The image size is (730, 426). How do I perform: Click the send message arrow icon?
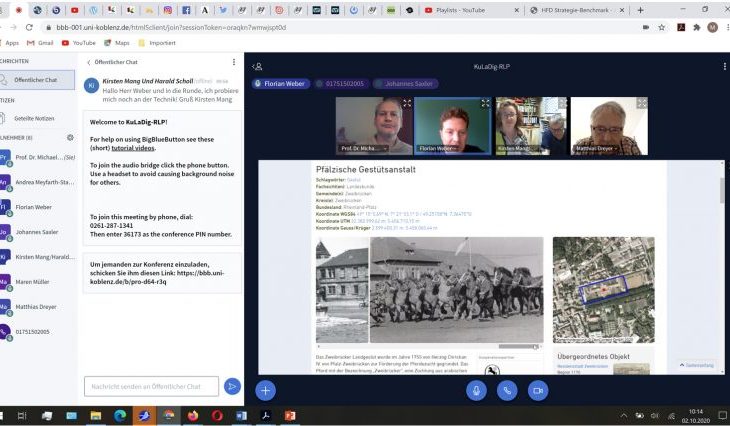232,386
